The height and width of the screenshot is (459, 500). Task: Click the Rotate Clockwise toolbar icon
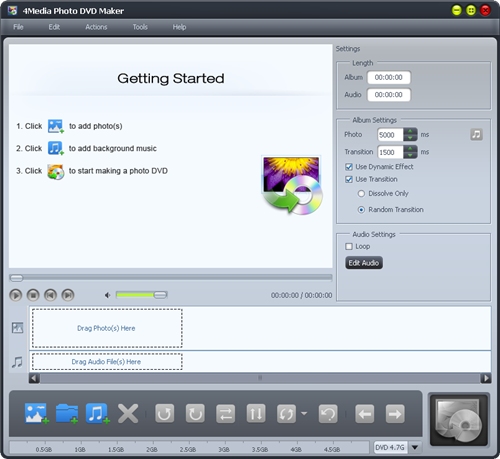[x=195, y=414]
